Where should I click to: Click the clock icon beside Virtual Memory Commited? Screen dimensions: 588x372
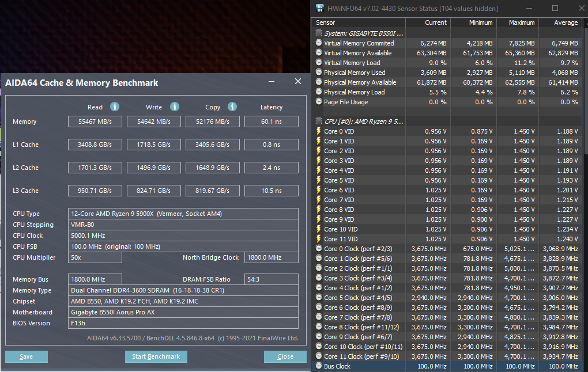tap(319, 43)
